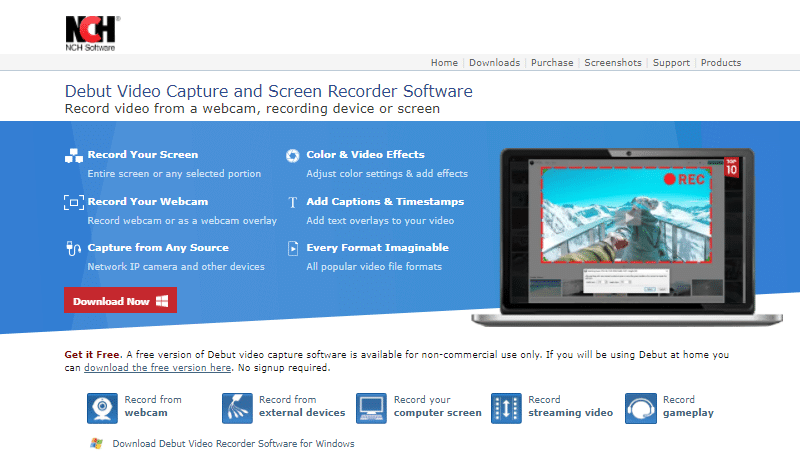800x456 pixels.
Task: Click the Record streaming video label
Action: point(570,407)
